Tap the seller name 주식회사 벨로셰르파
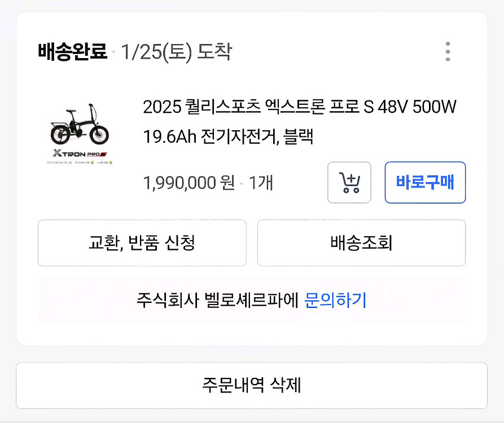 click(216, 301)
